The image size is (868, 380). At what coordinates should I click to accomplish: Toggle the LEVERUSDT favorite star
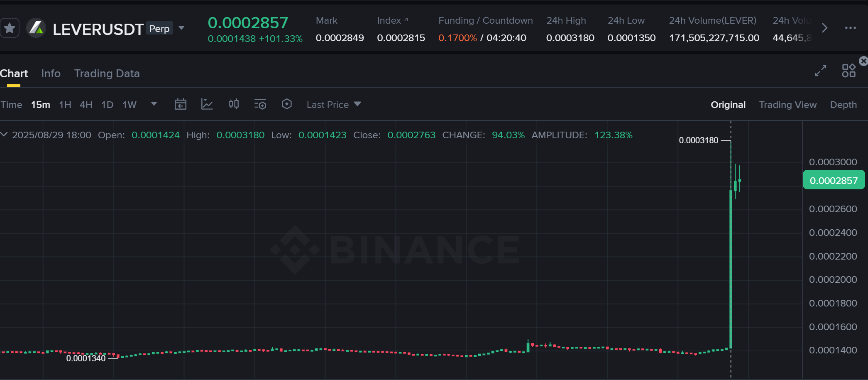pos(10,27)
